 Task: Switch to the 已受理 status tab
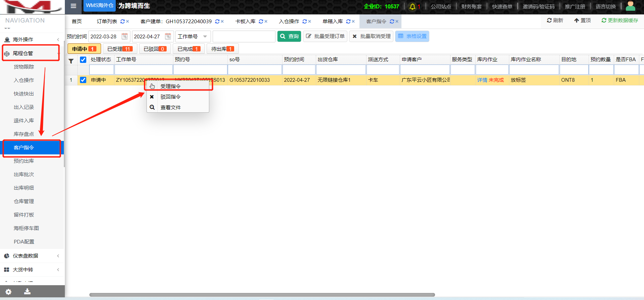point(120,49)
